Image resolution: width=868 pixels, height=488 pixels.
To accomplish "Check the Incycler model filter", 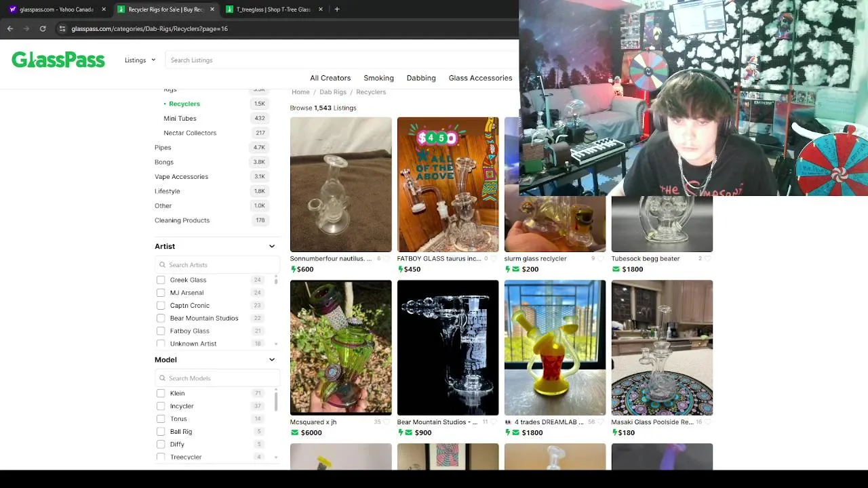I will (x=161, y=406).
